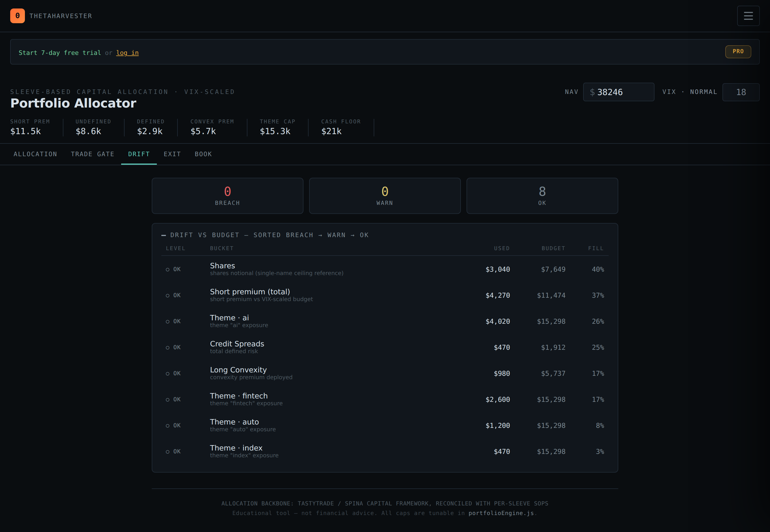This screenshot has height=532, width=770.
Task: Switch to the Allocation tab
Action: pyautogui.click(x=35, y=154)
